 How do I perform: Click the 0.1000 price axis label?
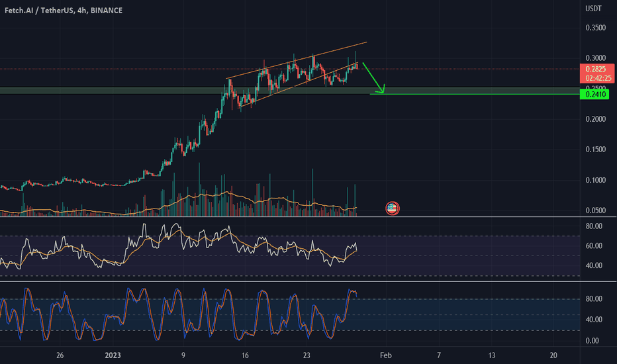point(595,180)
